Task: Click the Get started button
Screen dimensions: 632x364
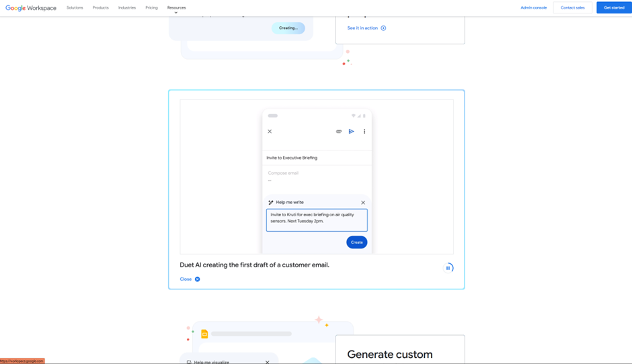Action: tap(614, 7)
